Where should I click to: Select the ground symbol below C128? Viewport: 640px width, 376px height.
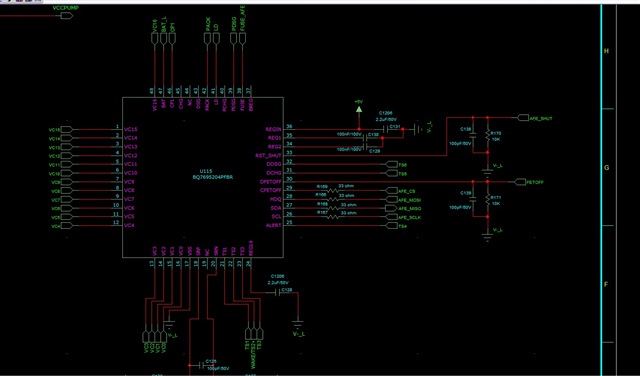tap(298, 325)
